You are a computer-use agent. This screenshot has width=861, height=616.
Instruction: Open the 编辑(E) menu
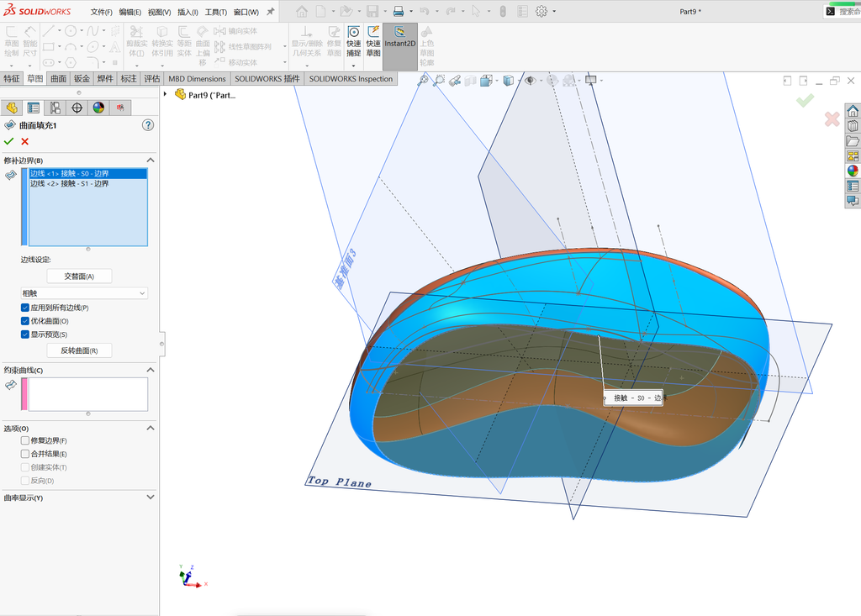[x=130, y=12]
